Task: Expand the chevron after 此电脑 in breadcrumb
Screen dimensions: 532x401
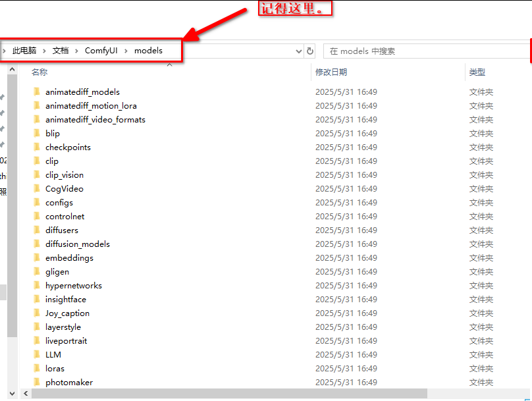Action: coord(45,51)
